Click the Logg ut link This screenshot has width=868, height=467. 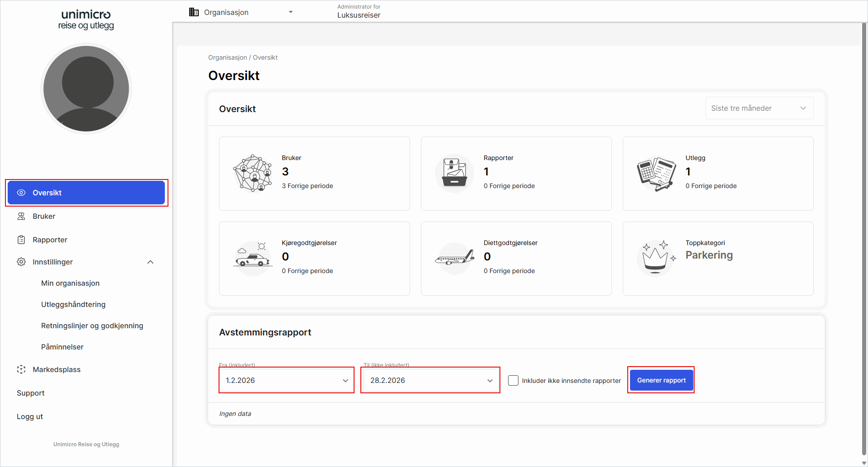tap(30, 417)
